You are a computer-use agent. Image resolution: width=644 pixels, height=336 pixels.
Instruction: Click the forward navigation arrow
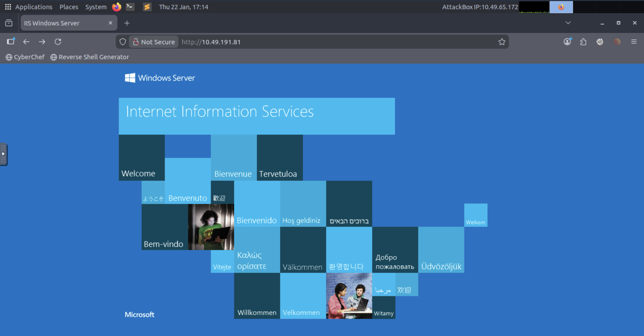click(42, 42)
